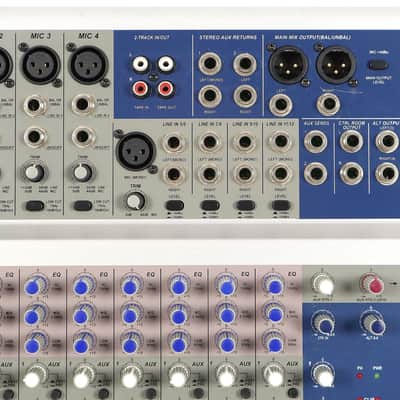400x400 pixels.
Task: Select the LINE IN 5/6 right jack
Action: click(x=174, y=174)
